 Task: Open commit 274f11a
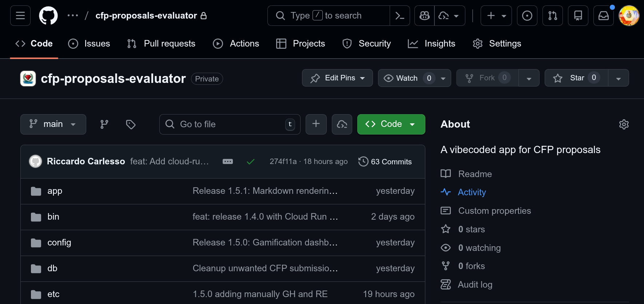pyautogui.click(x=283, y=161)
